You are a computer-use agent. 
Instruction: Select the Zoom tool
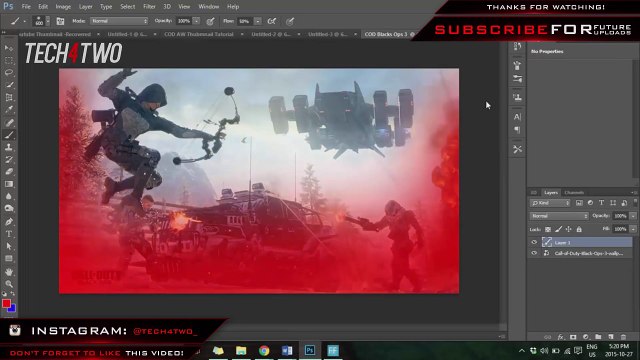[9, 284]
